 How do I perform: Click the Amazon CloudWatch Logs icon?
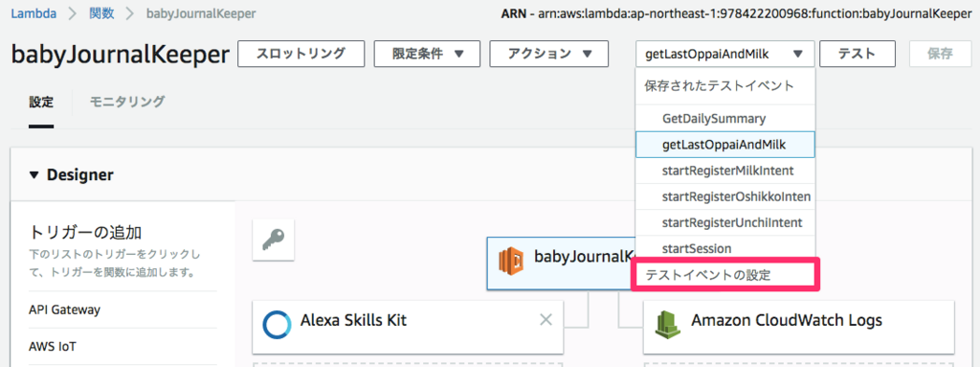667,324
